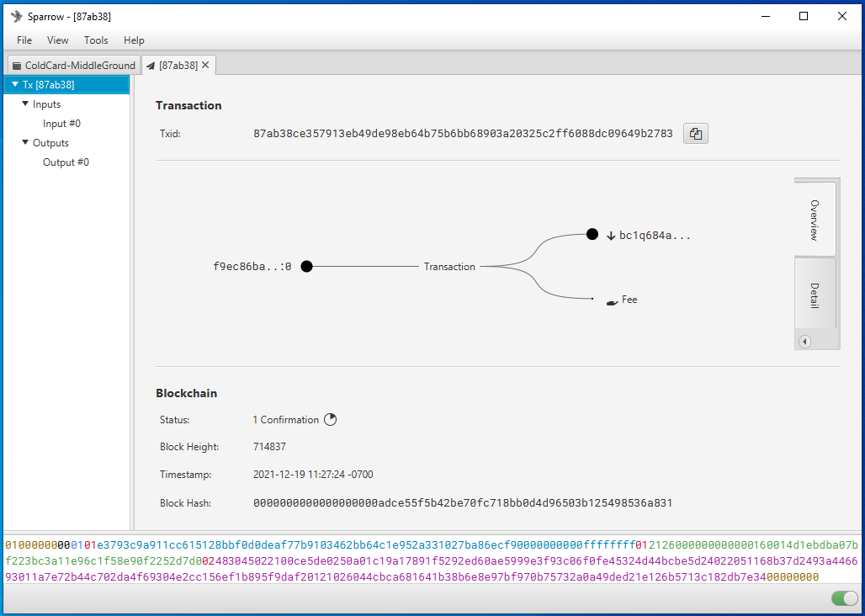The image size is (865, 616).
Task: Collapse the Inputs tree node
Action: point(25,104)
